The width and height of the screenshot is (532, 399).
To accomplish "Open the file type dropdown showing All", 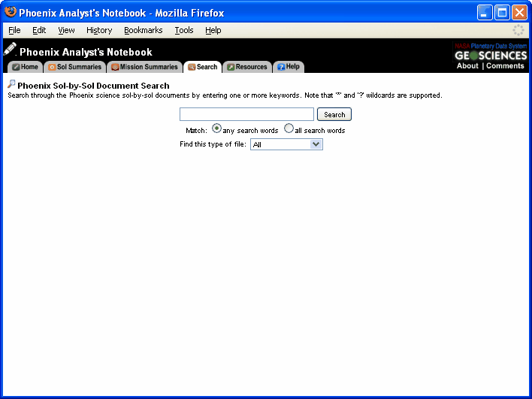I will tap(286, 144).
